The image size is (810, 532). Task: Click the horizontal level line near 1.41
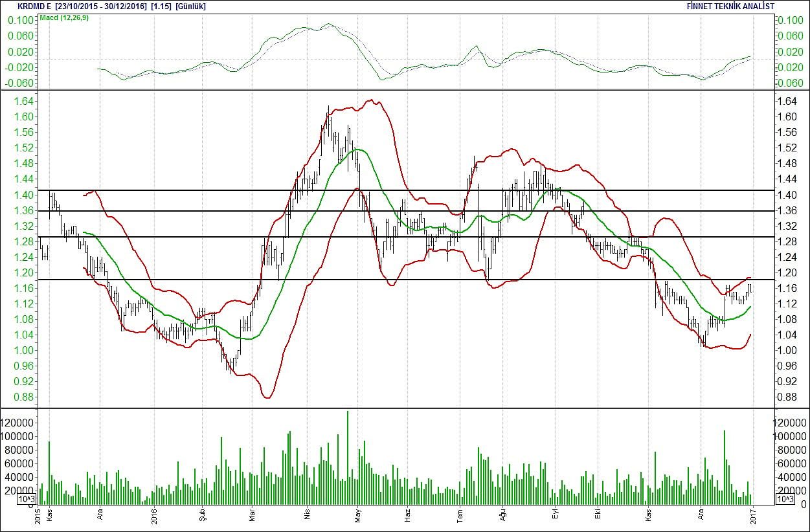(x=407, y=190)
